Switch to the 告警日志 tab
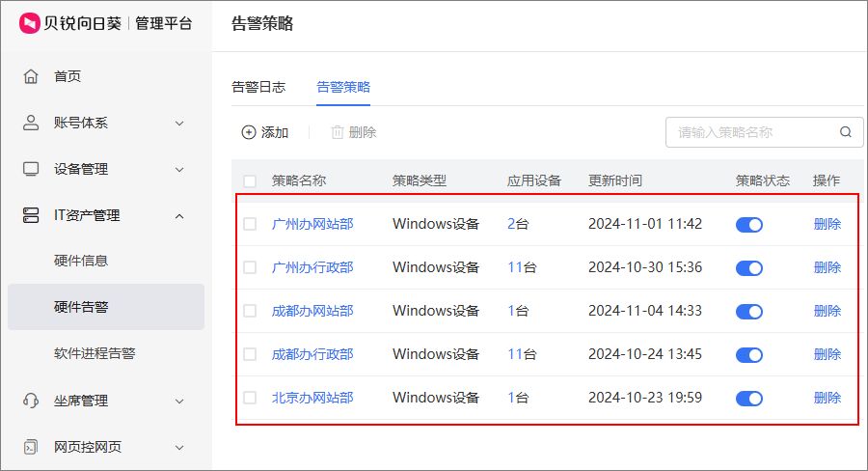868x471 pixels. pos(258,87)
